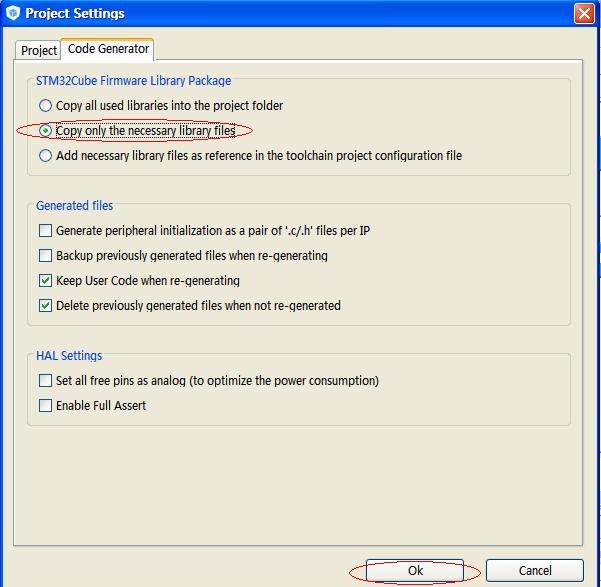601x587 pixels.
Task: Click the STM32CubeMX icon in title bar
Action: pyautogui.click(x=13, y=13)
